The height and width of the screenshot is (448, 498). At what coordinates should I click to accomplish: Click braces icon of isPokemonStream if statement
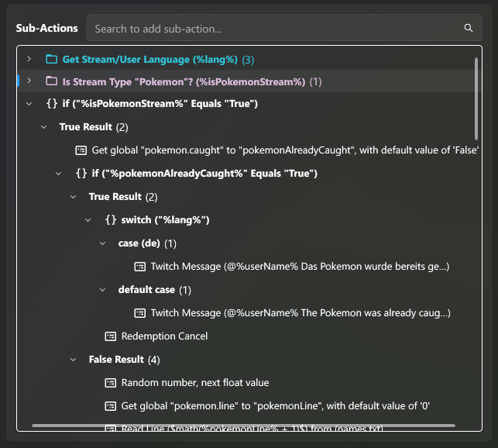pos(52,104)
